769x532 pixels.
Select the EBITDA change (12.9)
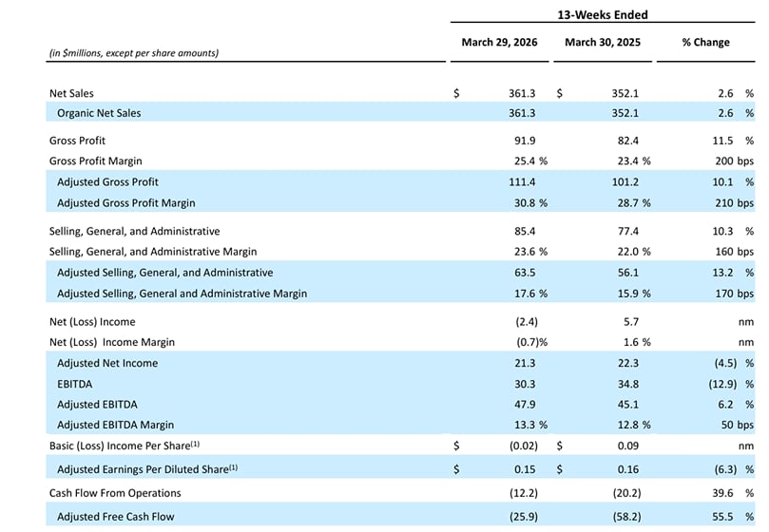(x=722, y=385)
